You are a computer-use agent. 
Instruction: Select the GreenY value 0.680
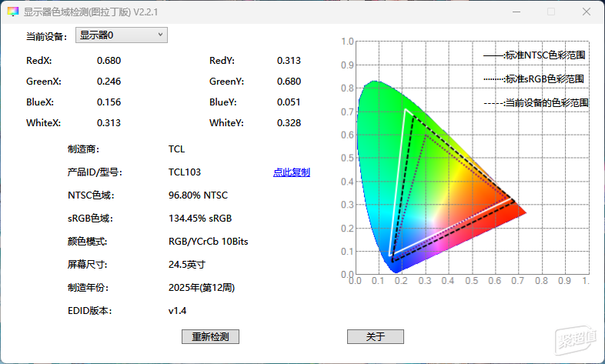click(289, 82)
